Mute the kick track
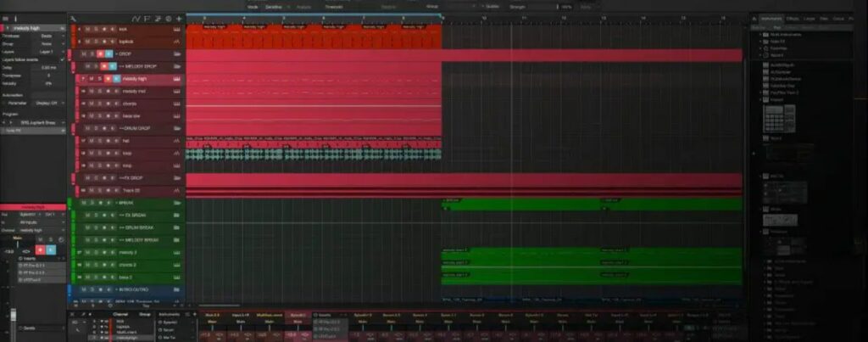 (88, 29)
